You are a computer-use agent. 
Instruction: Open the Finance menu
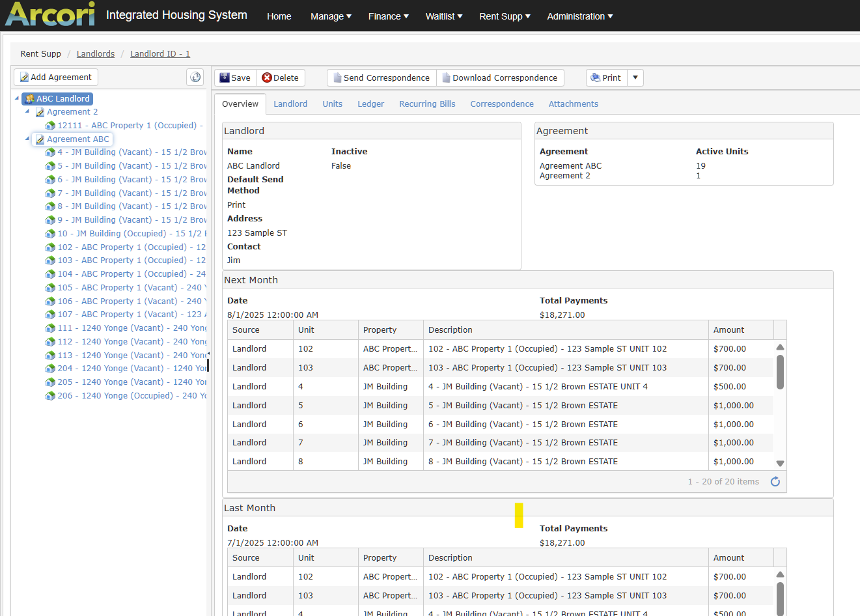coord(388,16)
